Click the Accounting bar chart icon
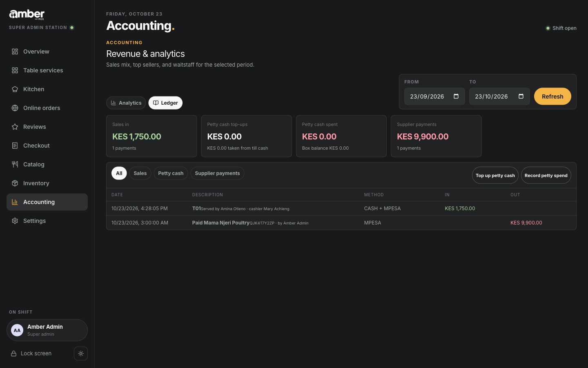The height and width of the screenshot is (368, 588). point(15,202)
